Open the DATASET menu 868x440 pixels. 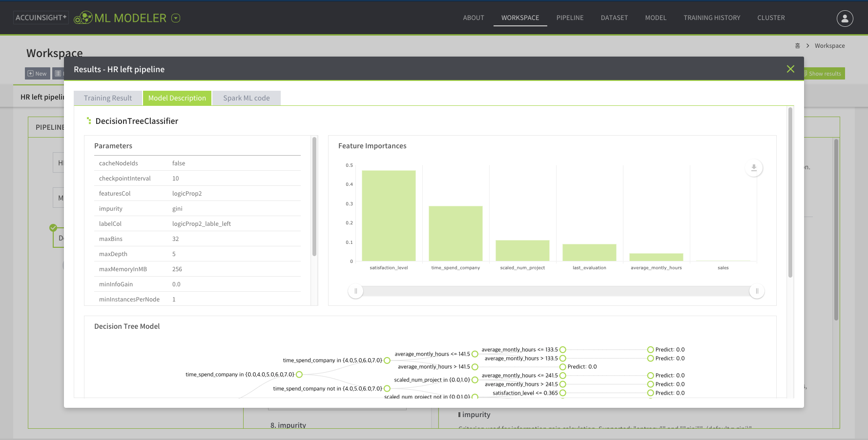[614, 18]
